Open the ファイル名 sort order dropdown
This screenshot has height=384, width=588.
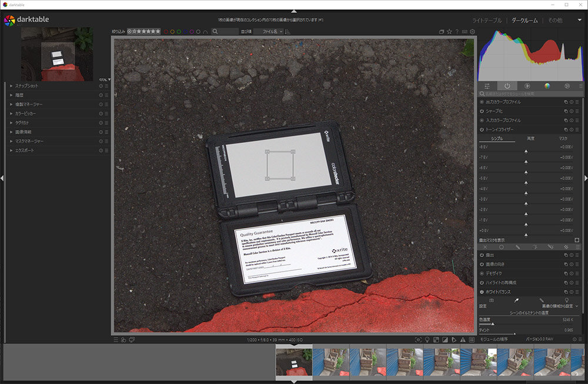[x=269, y=32]
